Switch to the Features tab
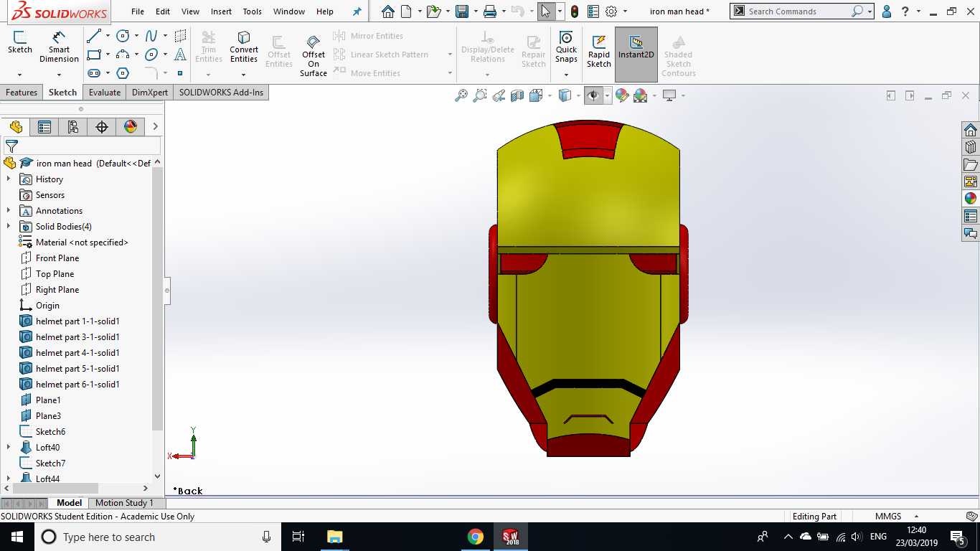Screen dimensions: 980x551 point(22,93)
